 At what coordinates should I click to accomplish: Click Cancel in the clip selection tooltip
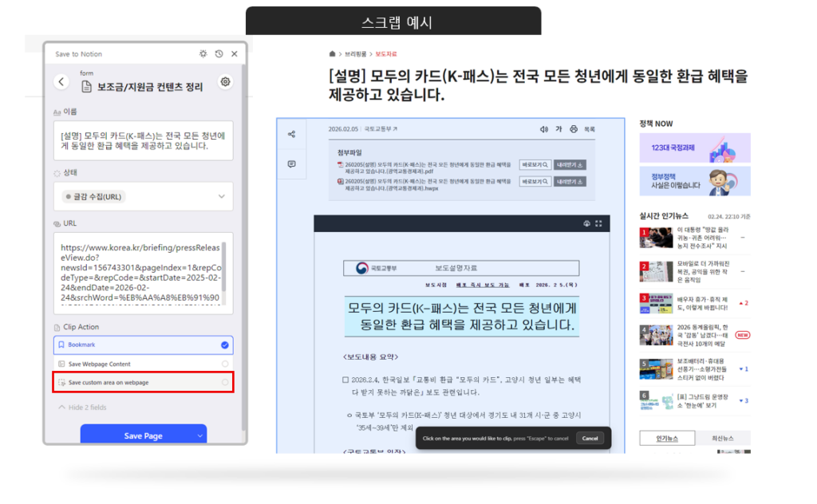[590, 438]
